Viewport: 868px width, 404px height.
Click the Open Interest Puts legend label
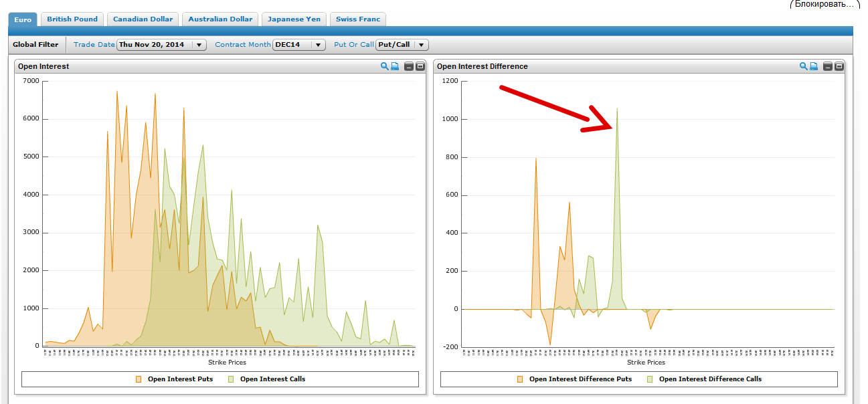click(181, 379)
